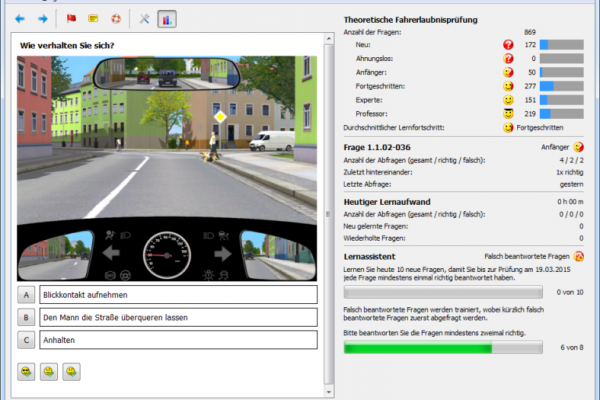Select answer checkbox B
This screenshot has height=400, width=600.
(25, 317)
